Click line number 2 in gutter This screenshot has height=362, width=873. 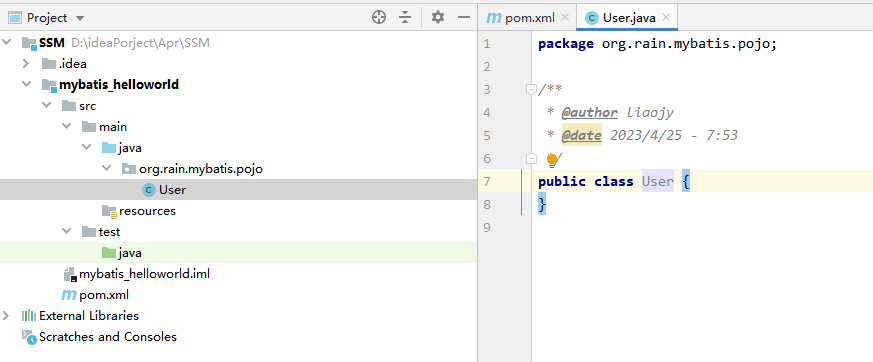[x=487, y=67]
